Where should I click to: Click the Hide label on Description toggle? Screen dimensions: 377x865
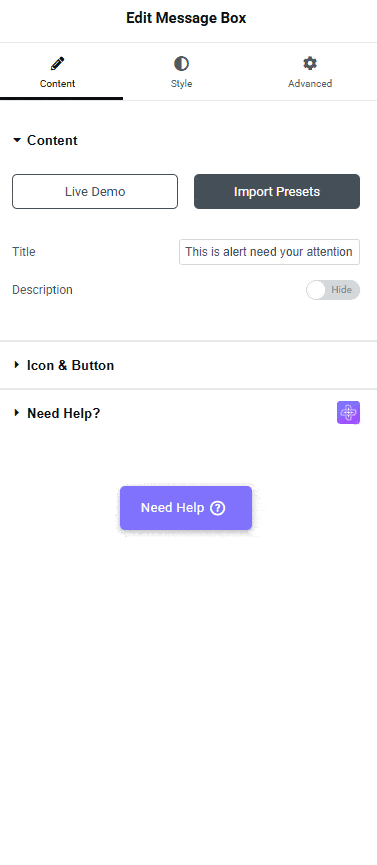pyautogui.click(x=342, y=290)
